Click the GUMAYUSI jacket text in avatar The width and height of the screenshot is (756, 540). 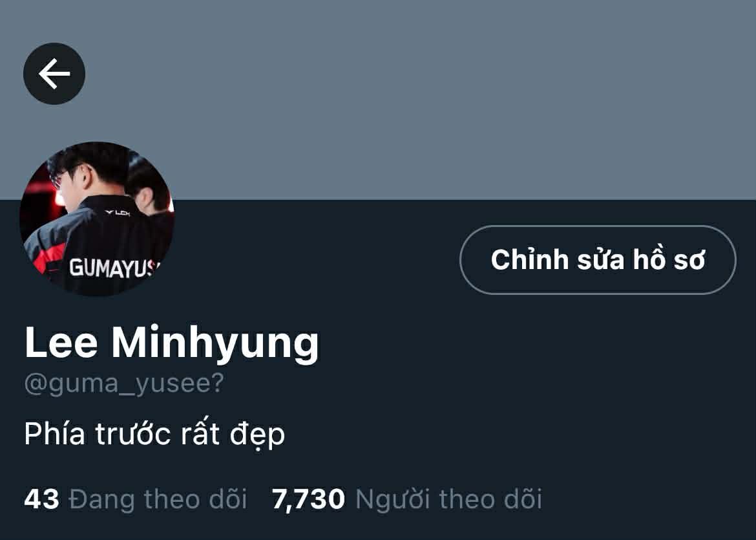point(113,268)
